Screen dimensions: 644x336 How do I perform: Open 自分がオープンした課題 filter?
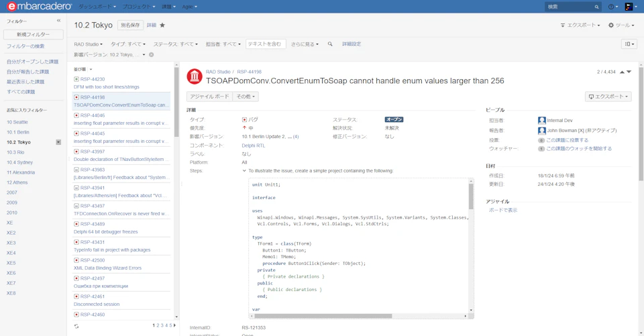(32, 62)
